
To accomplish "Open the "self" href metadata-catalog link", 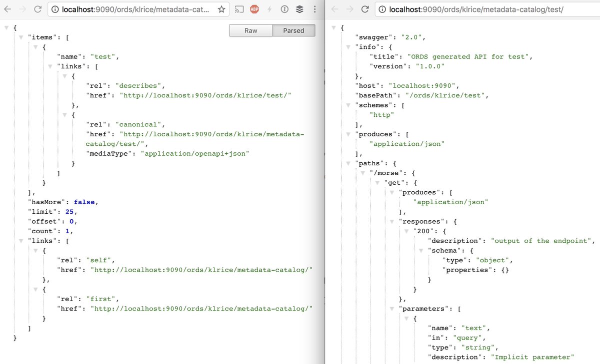I will pyautogui.click(x=201, y=270).
